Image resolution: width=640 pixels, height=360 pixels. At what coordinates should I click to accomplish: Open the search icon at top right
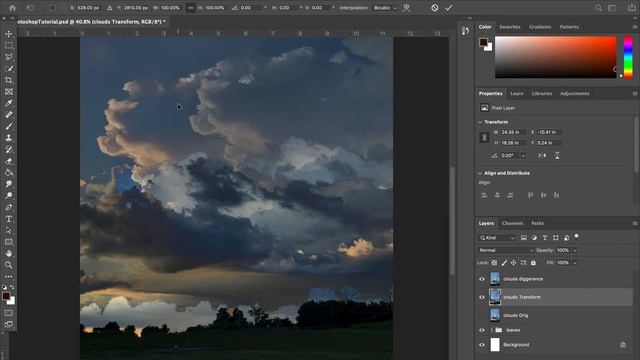[598, 8]
